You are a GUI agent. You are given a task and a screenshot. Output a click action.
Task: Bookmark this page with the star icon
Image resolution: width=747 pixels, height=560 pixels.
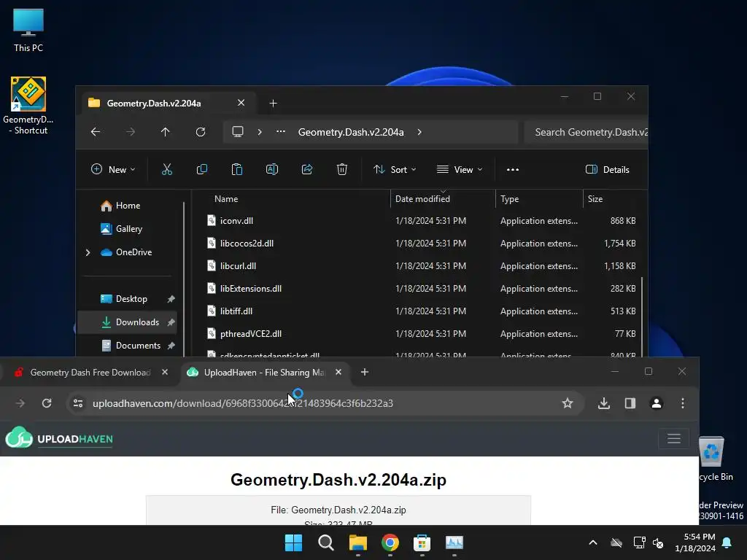[568, 404]
